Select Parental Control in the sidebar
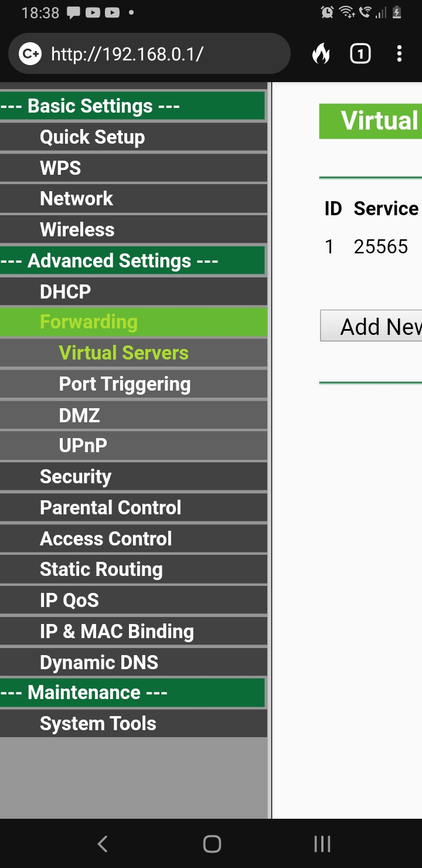Screen dimensions: 422x868 [x=110, y=507]
